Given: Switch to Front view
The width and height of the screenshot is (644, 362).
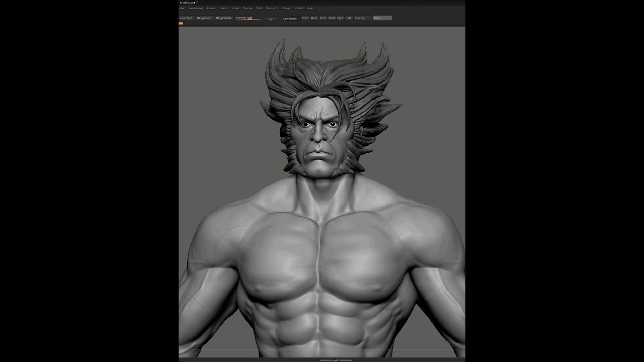Looking at the screenshot, I should [x=305, y=18].
